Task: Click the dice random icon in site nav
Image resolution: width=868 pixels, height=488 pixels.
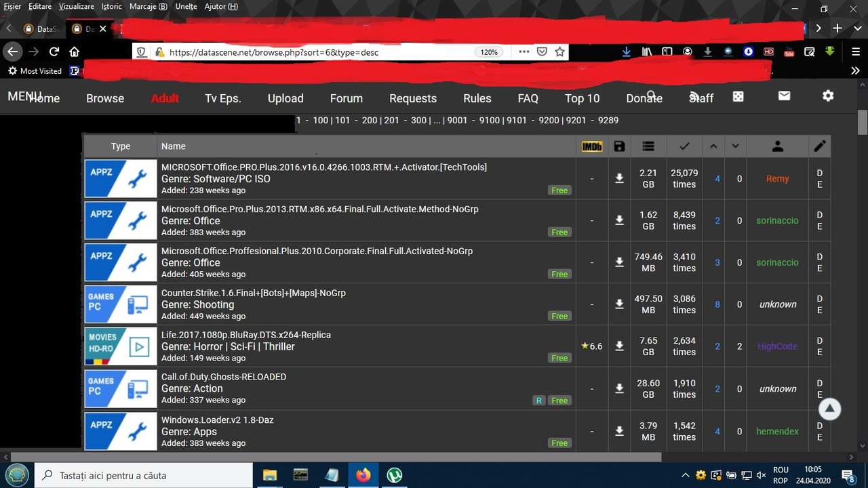Action: pos(738,97)
